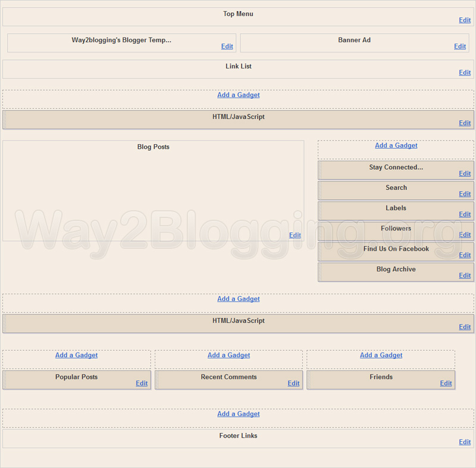Click the Recent Comments gadget drag handle
The width and height of the screenshot is (476, 468).
point(156,380)
